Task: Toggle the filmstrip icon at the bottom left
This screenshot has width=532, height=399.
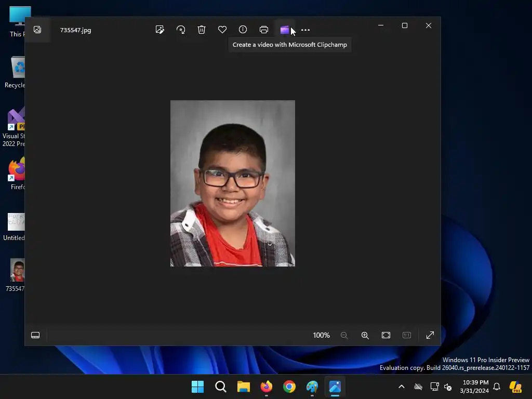Action: tap(35, 335)
